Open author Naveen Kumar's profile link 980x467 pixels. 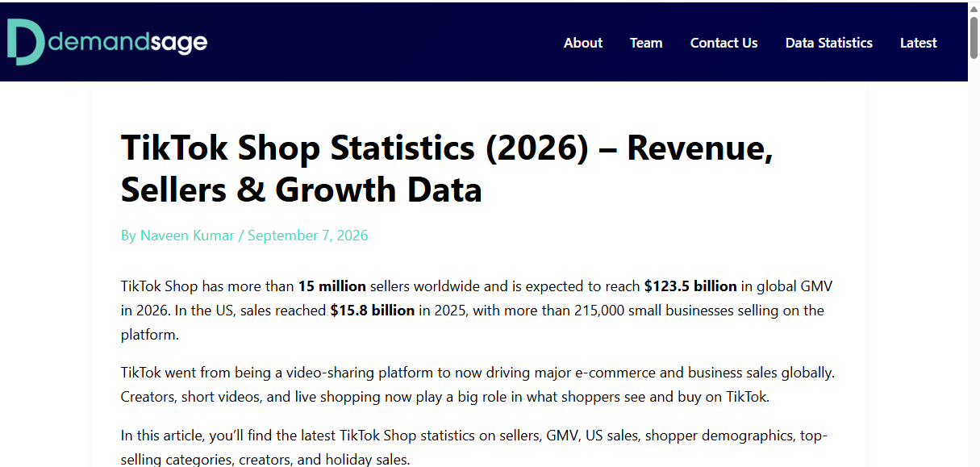[x=187, y=236]
